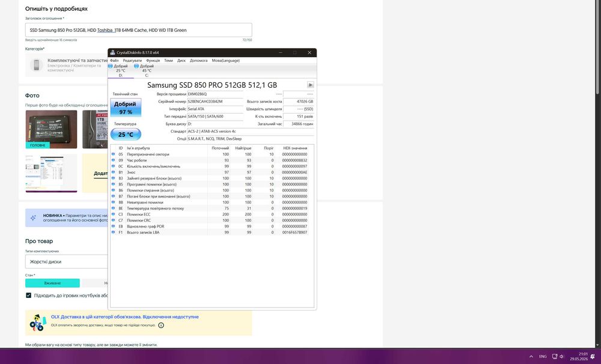Click the status dot of Помилки ECC row
The height and width of the screenshot is (364, 601).
[x=113, y=214]
